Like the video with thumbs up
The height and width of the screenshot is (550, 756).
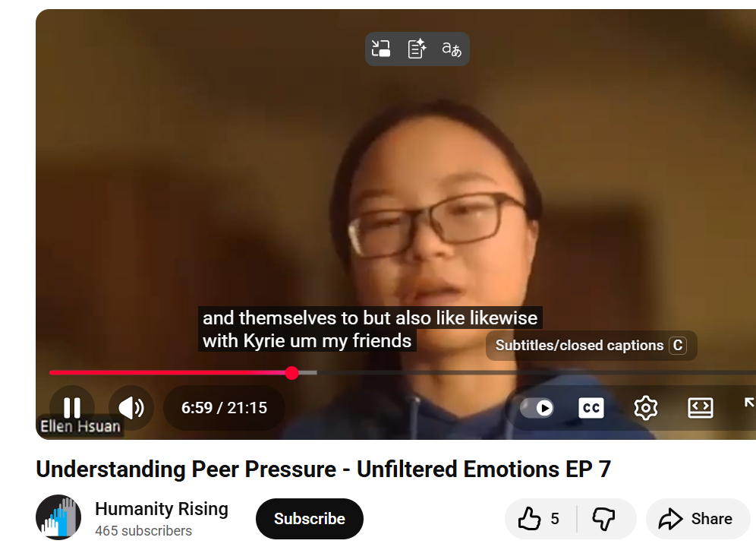[x=540, y=519]
